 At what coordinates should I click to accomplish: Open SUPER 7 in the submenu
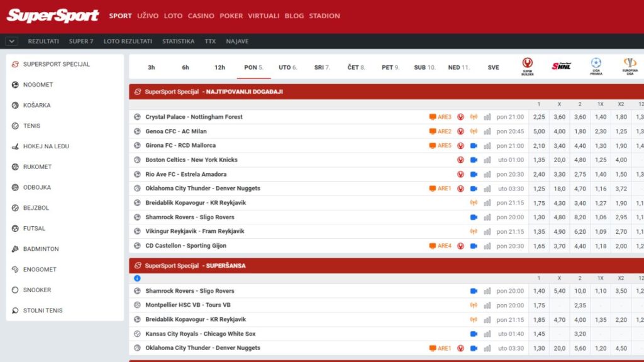click(x=81, y=41)
